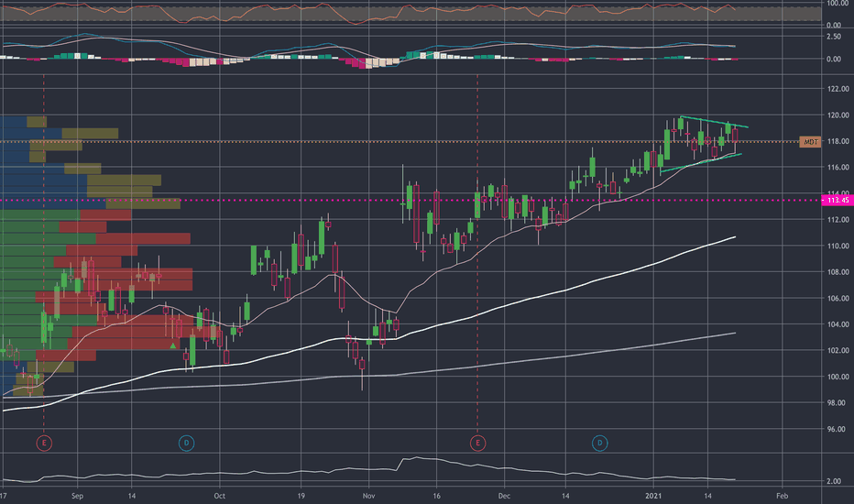Click the Feb date axis label

(782, 496)
